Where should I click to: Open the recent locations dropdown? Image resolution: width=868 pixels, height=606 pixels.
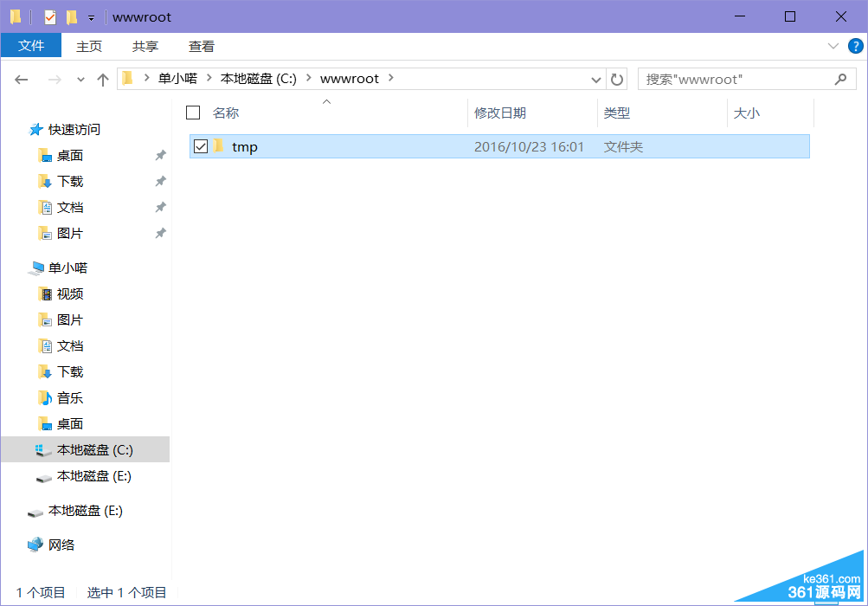click(x=80, y=80)
